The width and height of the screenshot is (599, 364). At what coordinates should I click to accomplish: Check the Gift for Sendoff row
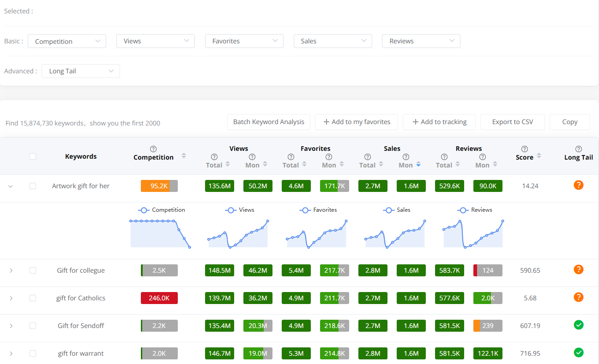[x=33, y=326]
